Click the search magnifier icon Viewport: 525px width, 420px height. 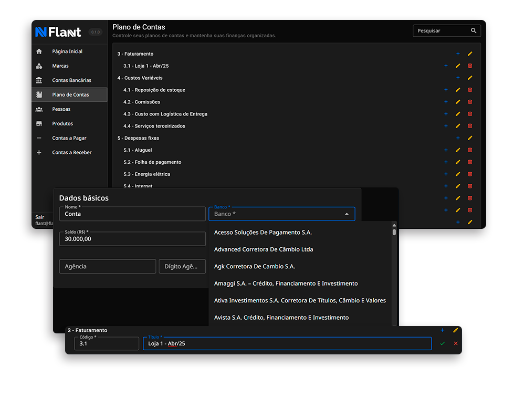tap(474, 31)
